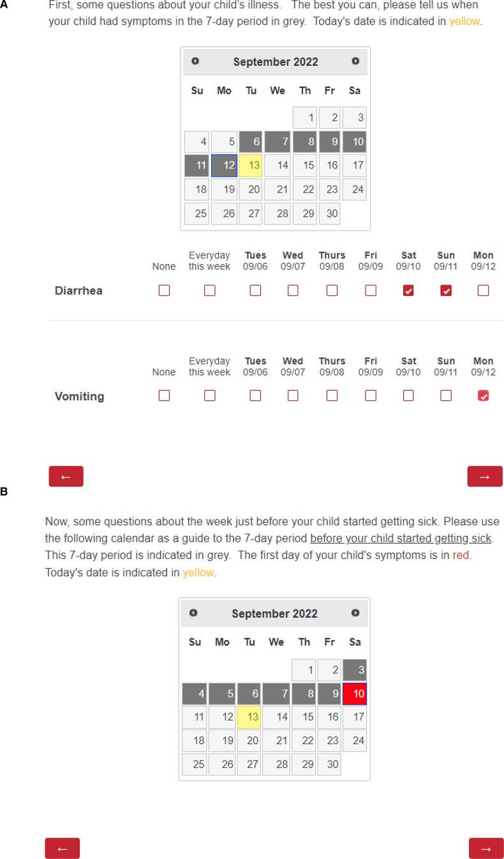The width and height of the screenshot is (504, 859).
Task: Uncheck Diarrhea Sun 09/11 checkbox
Action: pos(446,290)
